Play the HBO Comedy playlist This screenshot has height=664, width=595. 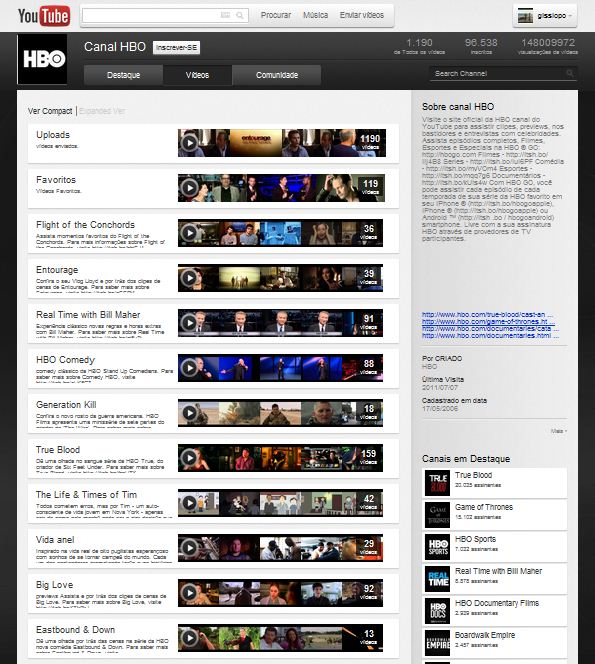(x=189, y=368)
